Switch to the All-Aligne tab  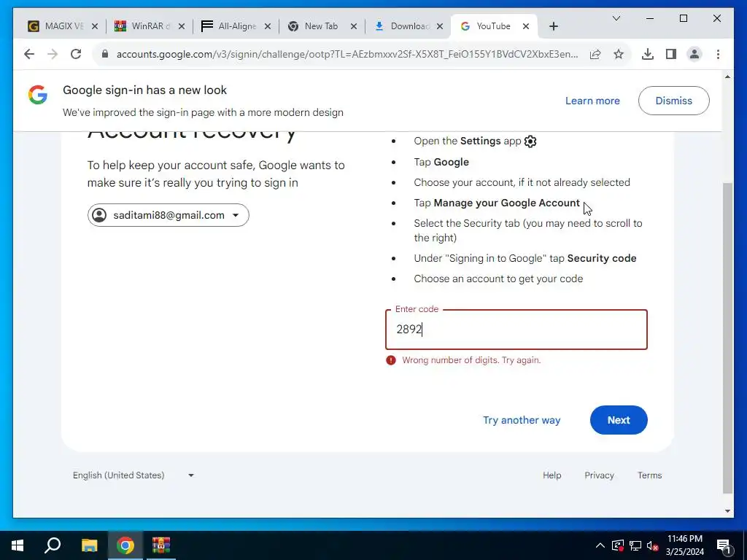pos(236,26)
